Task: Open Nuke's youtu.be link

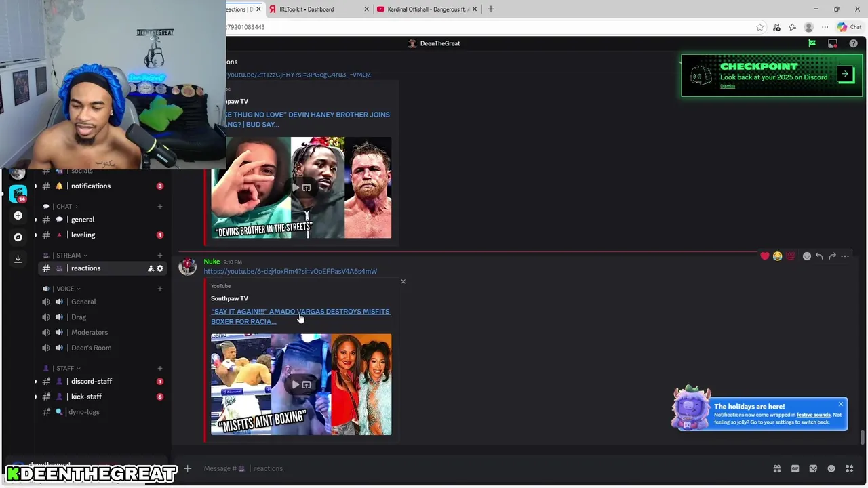Action: coord(290,271)
